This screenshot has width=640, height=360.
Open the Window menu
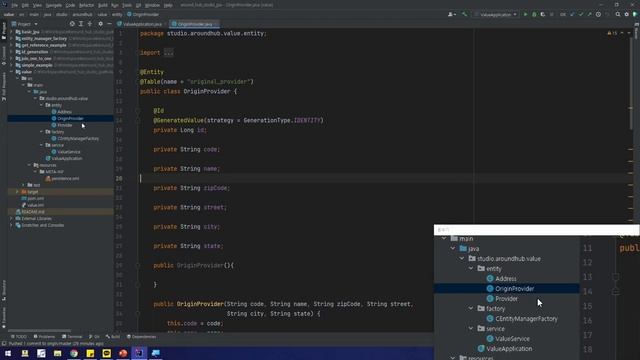tap(152, 5)
